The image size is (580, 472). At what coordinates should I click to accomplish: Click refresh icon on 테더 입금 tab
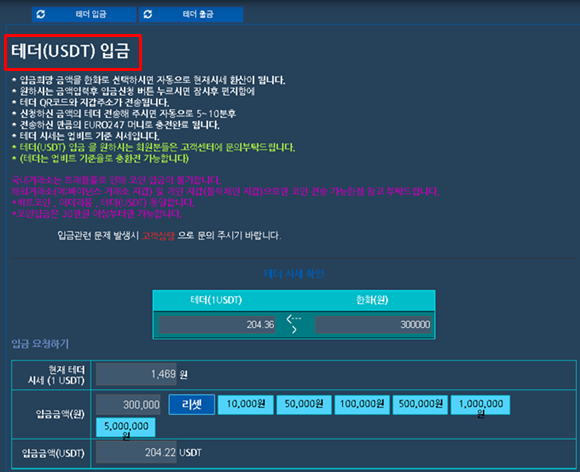click(41, 14)
